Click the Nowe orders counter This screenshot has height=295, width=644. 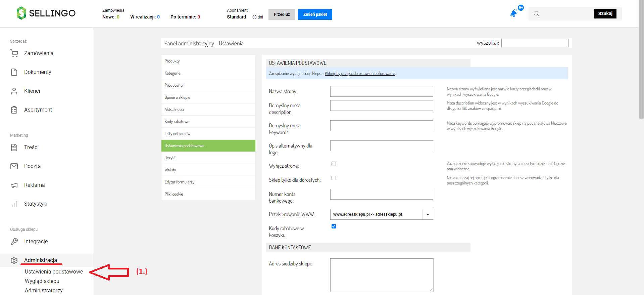click(111, 17)
